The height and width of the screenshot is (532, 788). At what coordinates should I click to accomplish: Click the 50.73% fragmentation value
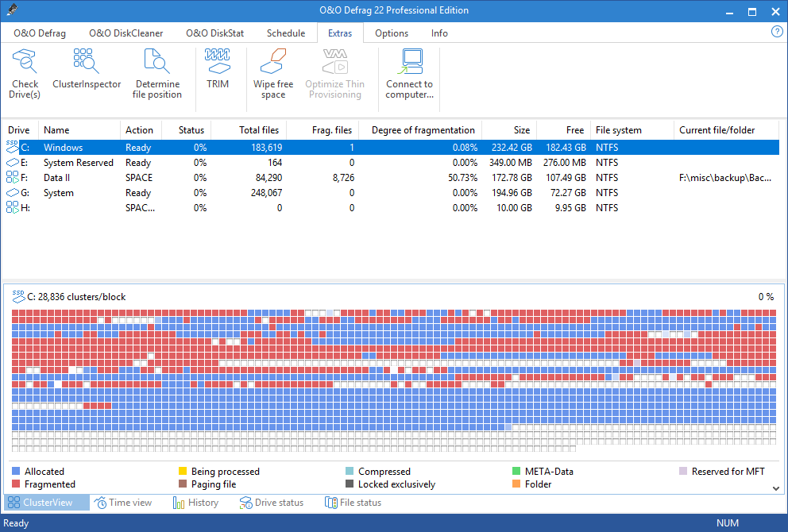click(x=463, y=177)
